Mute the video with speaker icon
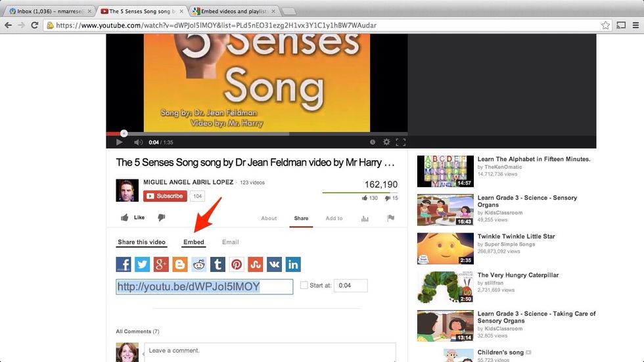The height and width of the screenshot is (362, 644). (138, 142)
